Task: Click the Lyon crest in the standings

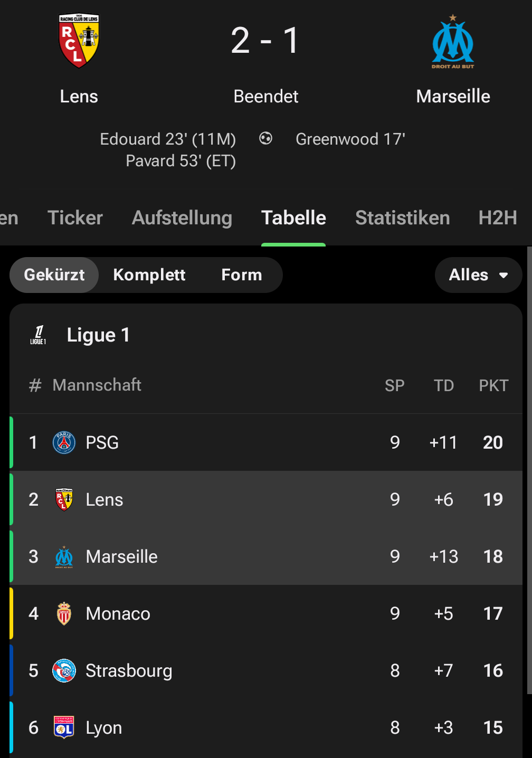Action: click(x=64, y=727)
